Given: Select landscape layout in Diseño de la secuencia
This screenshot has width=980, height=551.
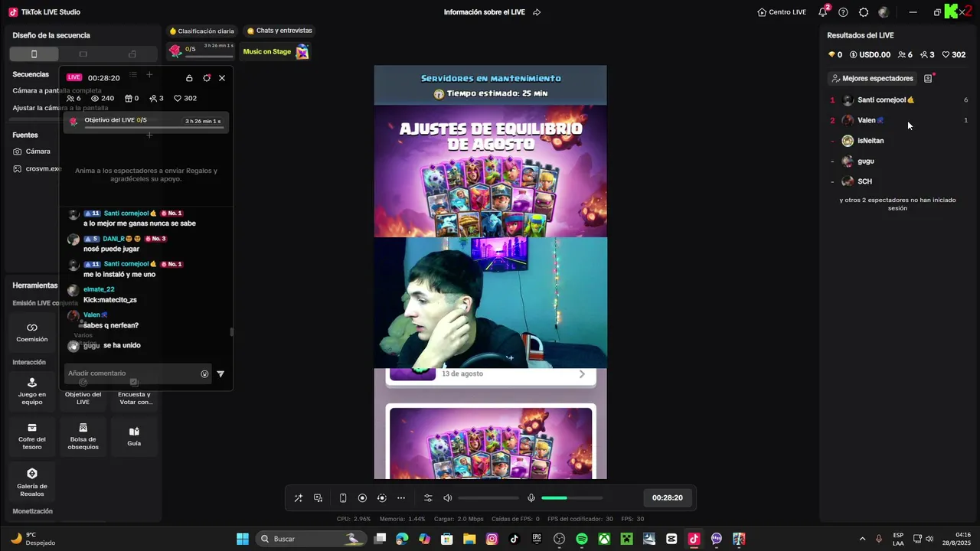Looking at the screenshot, I should click(x=83, y=54).
